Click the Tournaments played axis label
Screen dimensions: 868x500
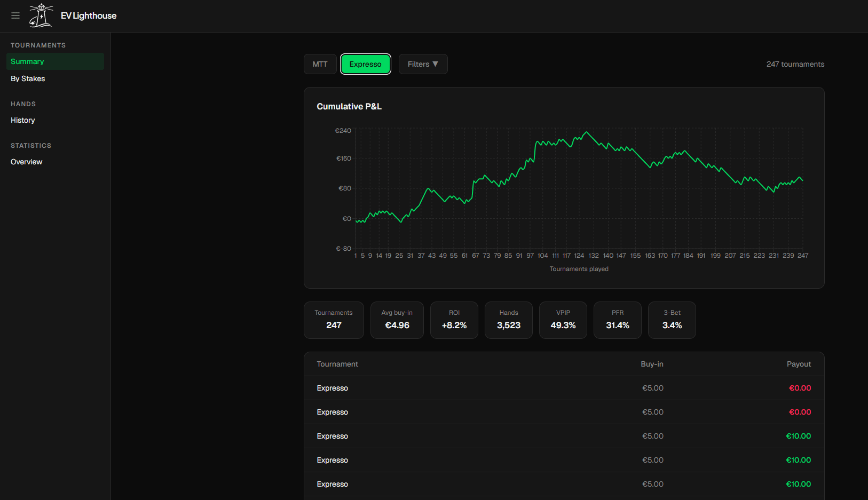(x=579, y=269)
